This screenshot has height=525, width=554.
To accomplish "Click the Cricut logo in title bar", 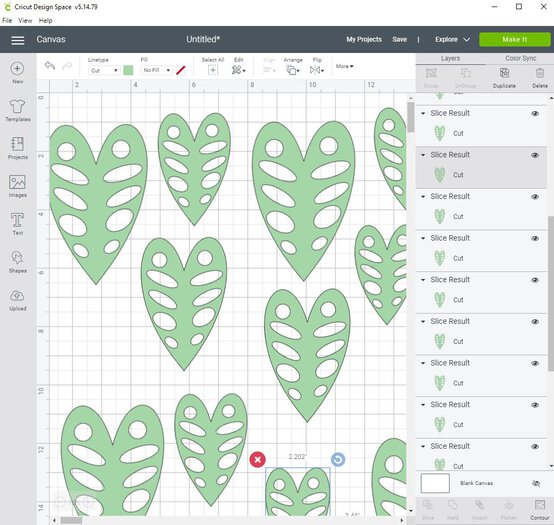I will point(7,7).
